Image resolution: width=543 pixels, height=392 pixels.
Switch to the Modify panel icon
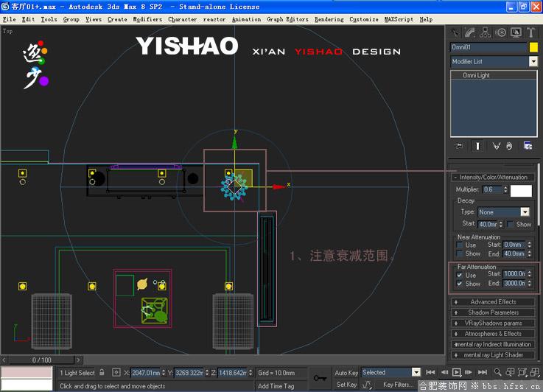tap(470, 32)
